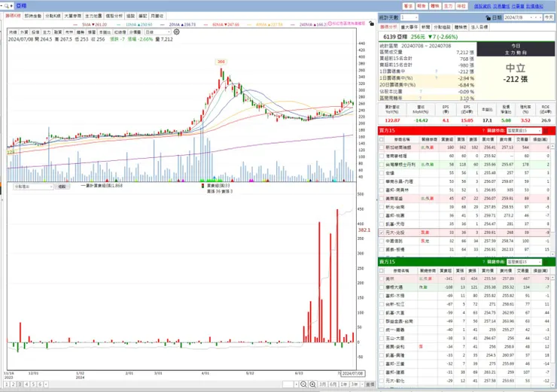Click the 今天 button

point(549,17)
